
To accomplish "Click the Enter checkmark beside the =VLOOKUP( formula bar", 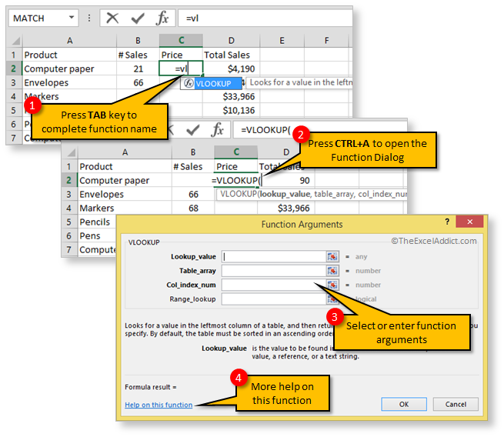I will pyautogui.click(x=193, y=130).
